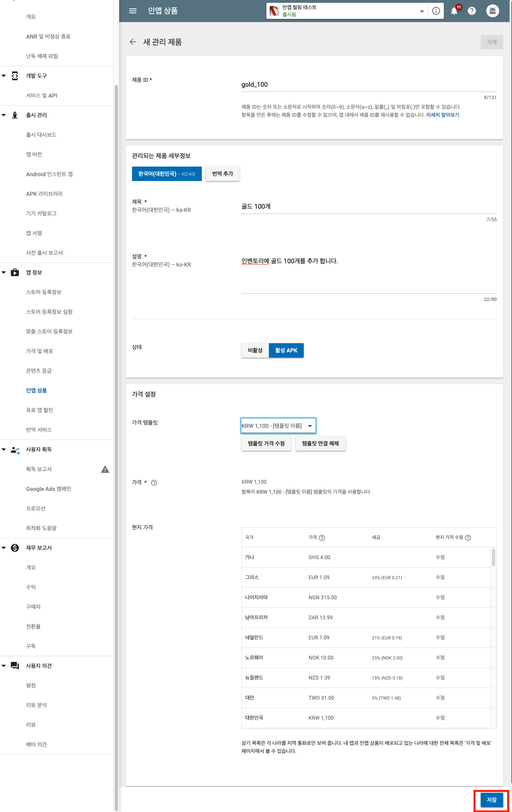Select the 한국어(대한민국) KO-KR language tab
The image size is (512, 812).
coord(167,174)
